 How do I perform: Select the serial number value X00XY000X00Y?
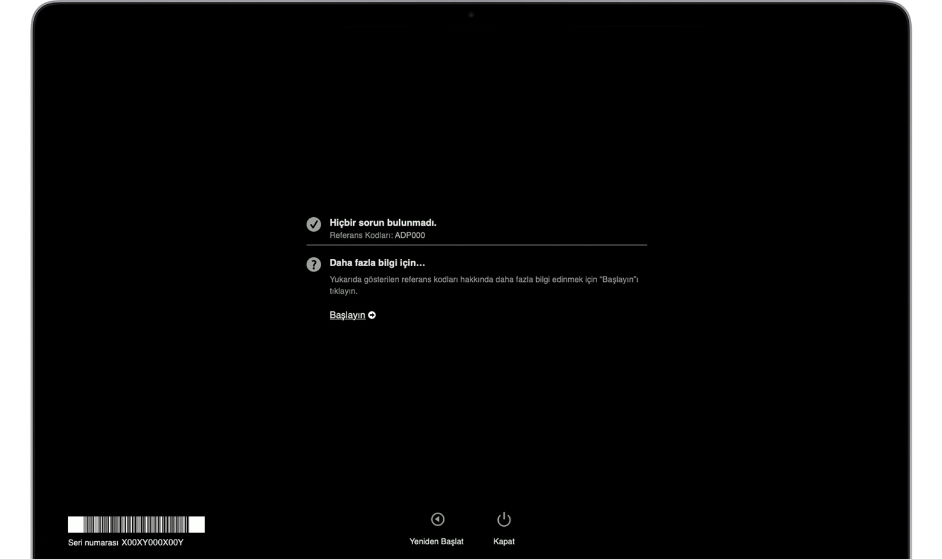[x=152, y=542]
